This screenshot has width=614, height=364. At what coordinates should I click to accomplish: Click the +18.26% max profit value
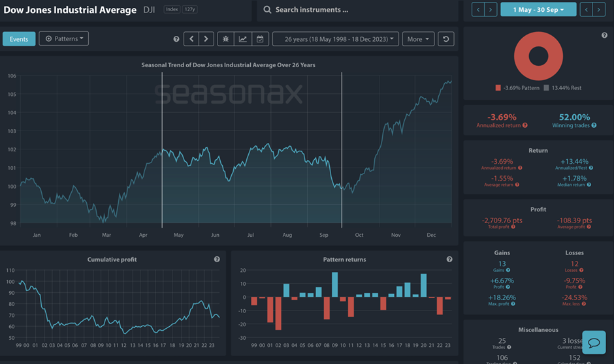click(502, 297)
